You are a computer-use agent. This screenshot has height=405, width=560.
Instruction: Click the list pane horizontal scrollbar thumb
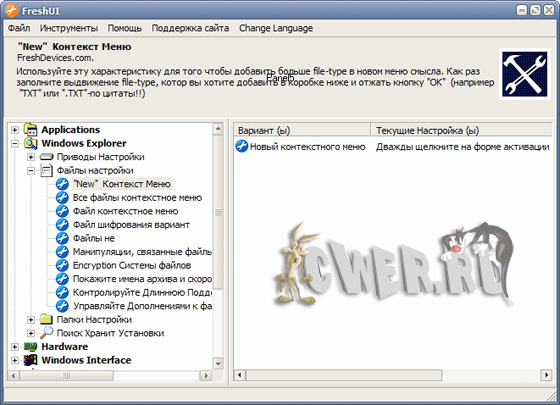[344, 375]
